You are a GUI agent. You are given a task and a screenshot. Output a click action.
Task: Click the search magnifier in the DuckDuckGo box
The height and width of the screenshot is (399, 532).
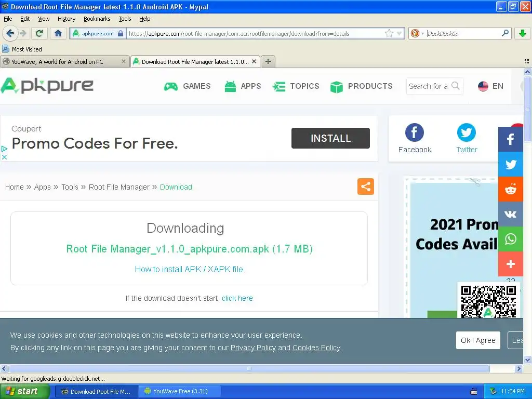[505, 33]
